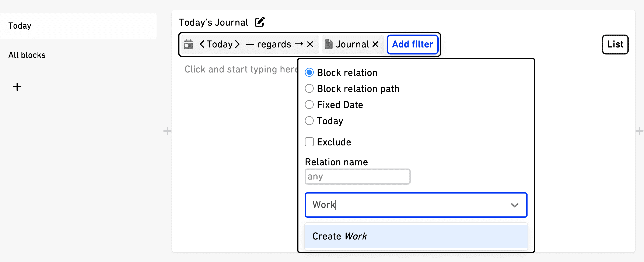Choose the Fixed Date radio option
This screenshot has height=262, width=644.
pyautogui.click(x=309, y=105)
